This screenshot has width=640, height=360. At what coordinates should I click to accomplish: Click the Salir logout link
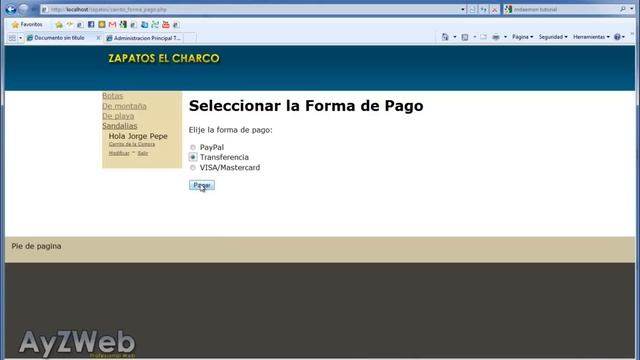[x=142, y=153]
